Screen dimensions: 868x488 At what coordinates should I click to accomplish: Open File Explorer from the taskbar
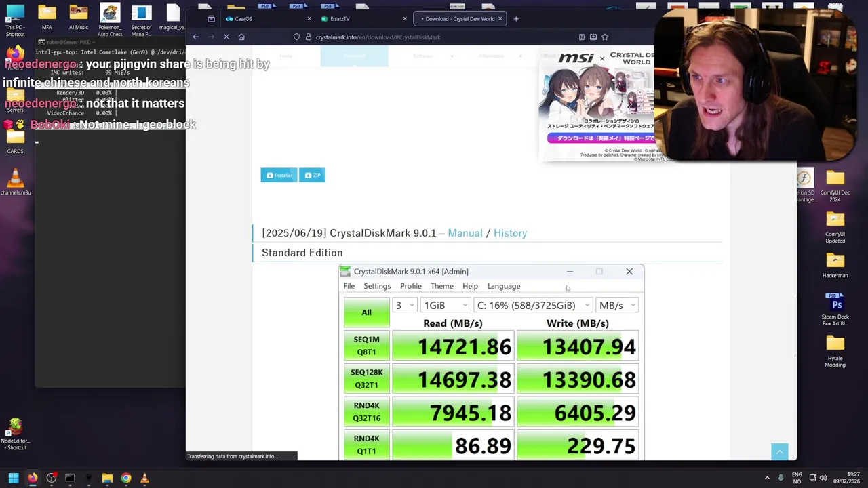point(107,479)
